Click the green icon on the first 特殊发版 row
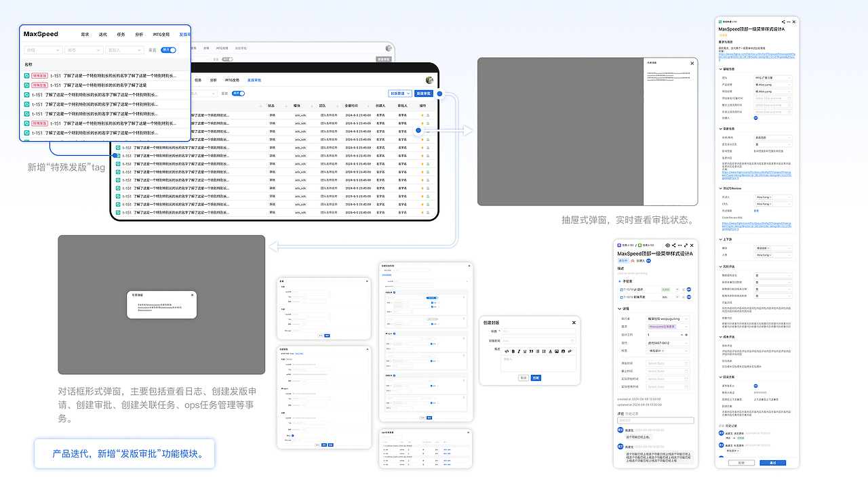The width and height of the screenshot is (868, 488). 26,76
